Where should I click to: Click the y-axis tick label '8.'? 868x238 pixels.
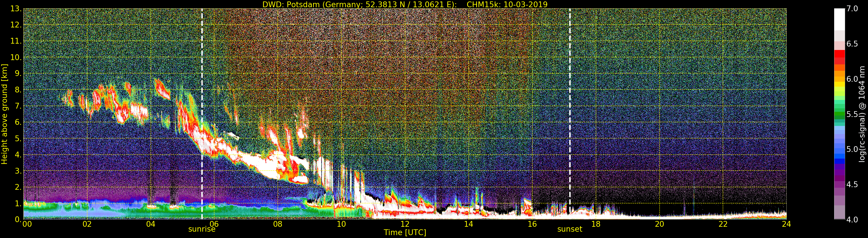(18, 90)
